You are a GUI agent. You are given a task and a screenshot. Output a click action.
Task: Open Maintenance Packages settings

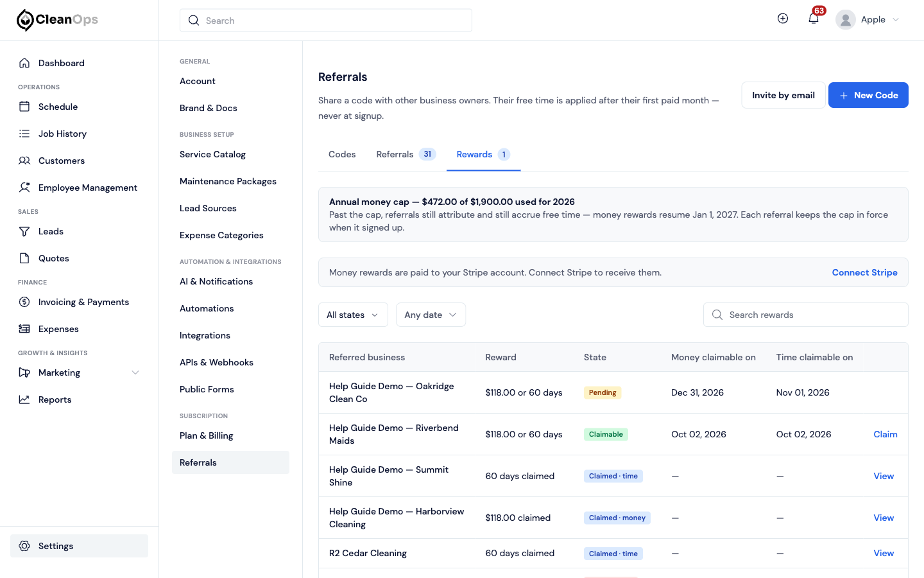pos(228,181)
